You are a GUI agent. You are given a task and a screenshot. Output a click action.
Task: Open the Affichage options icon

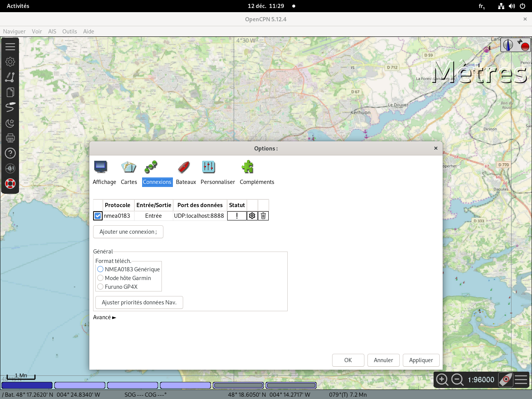101,167
